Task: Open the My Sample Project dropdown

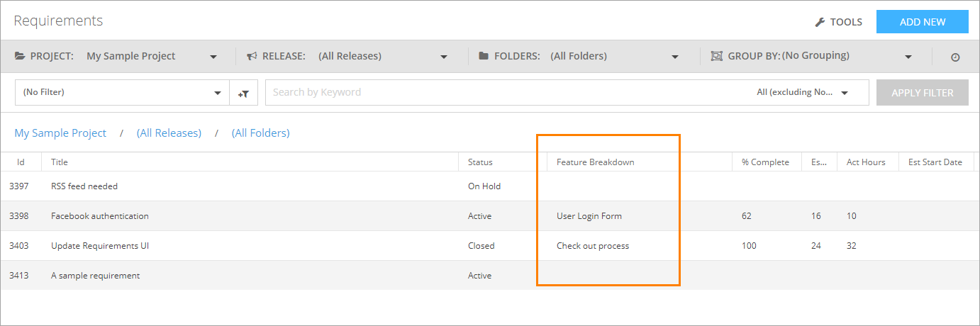Action: [213, 57]
